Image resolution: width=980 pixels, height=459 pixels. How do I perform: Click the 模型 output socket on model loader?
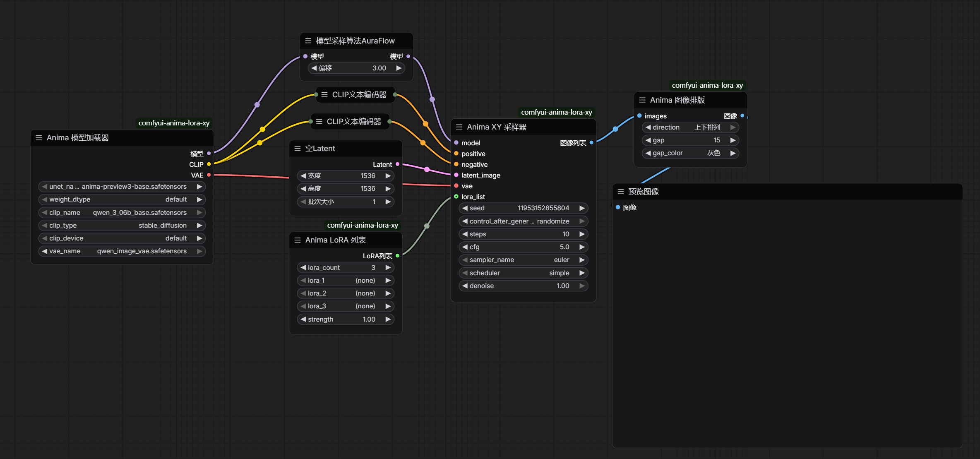click(209, 154)
